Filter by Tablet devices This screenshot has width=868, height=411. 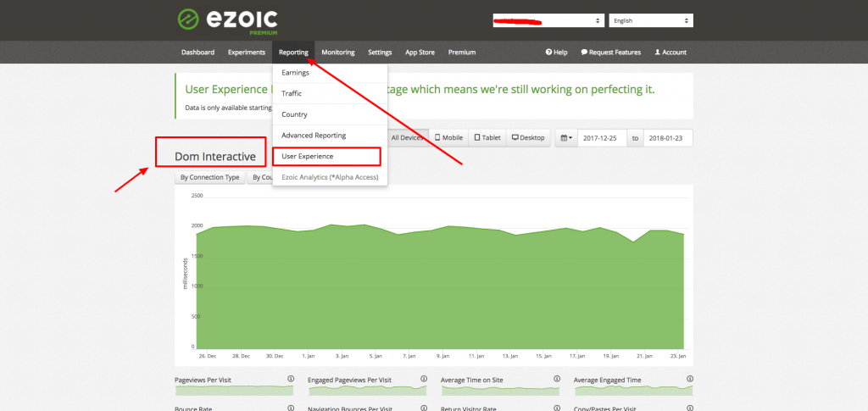pyautogui.click(x=487, y=138)
